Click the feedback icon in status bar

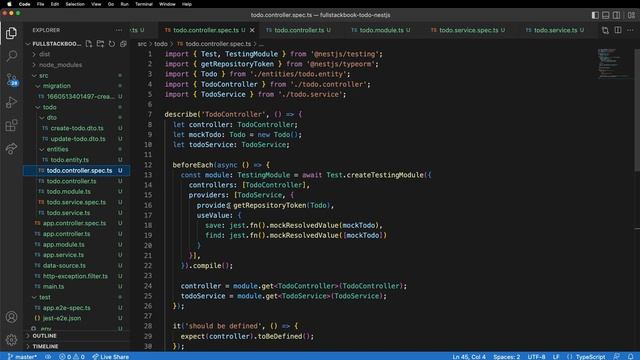617,356
